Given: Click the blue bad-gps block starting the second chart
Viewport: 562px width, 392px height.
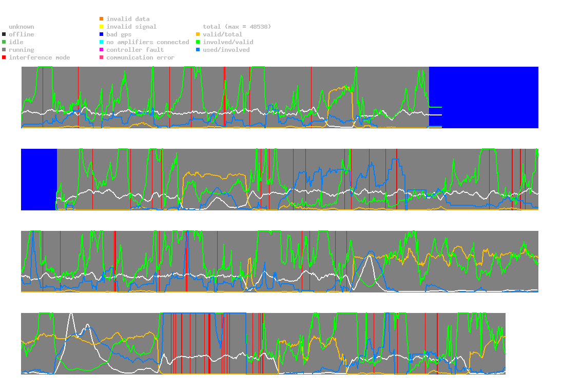Looking at the screenshot, I should (x=39, y=180).
